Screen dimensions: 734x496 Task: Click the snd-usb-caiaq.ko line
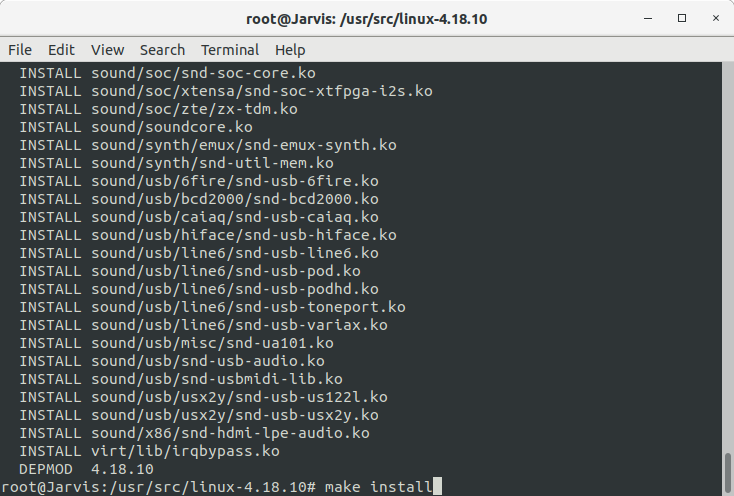tap(199, 218)
